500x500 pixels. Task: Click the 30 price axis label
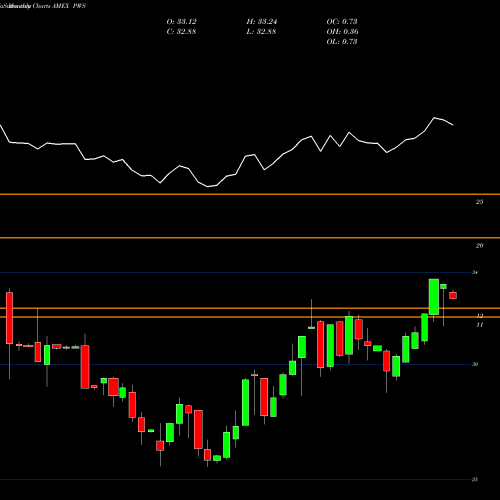click(x=475, y=364)
